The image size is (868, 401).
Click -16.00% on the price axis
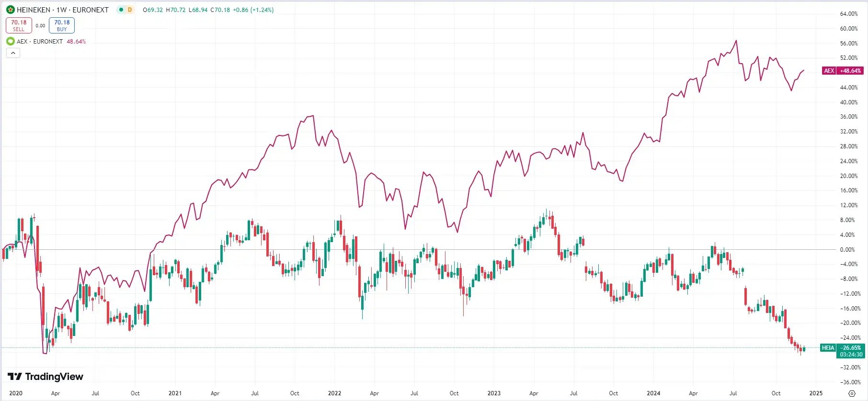pos(850,309)
